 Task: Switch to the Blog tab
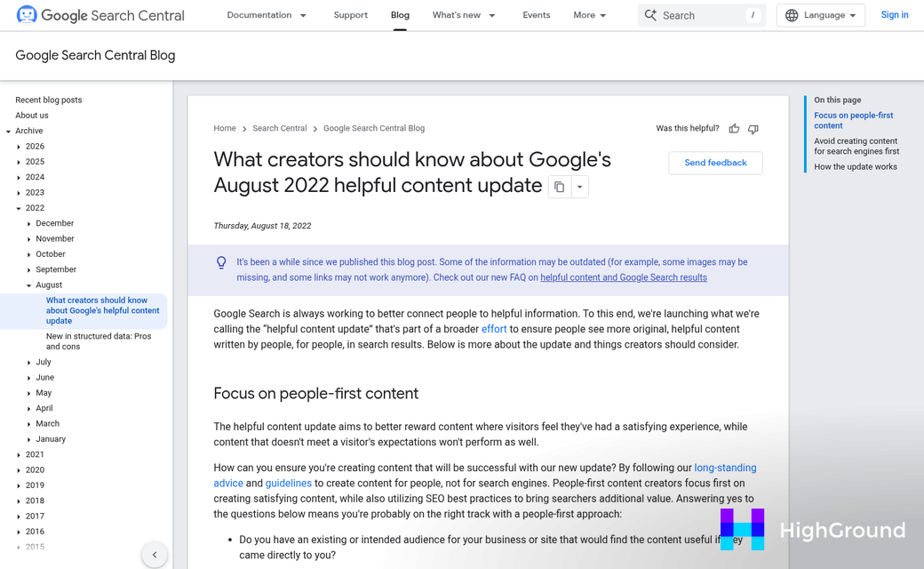coord(400,15)
